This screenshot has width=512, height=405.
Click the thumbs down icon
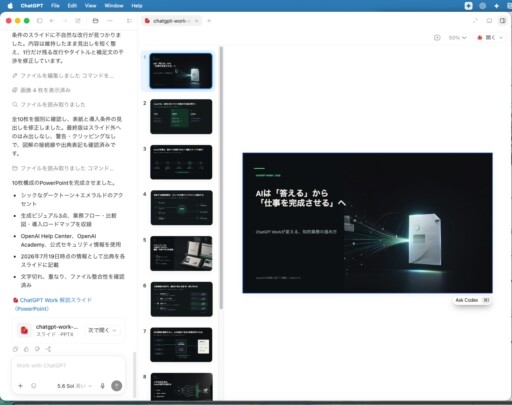click(x=37, y=349)
